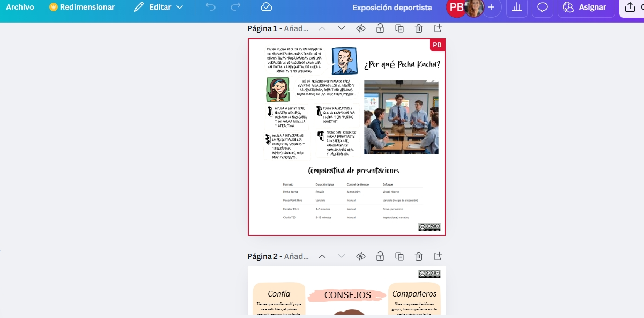
Task: Hide Página 1 using eye icon
Action: [x=361, y=28]
